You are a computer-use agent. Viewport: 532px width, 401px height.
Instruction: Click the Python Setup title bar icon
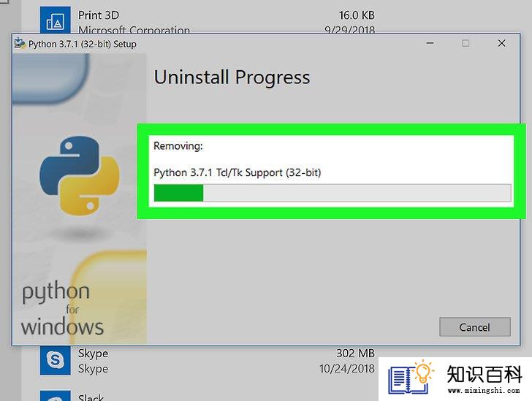(20, 44)
